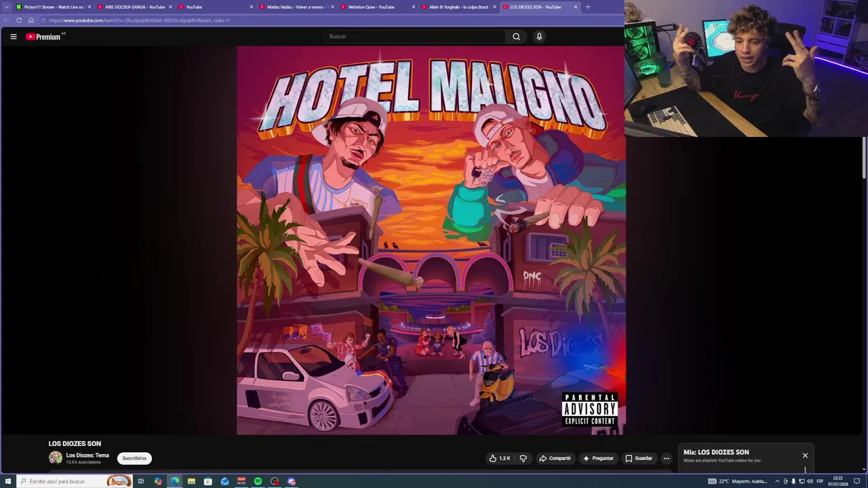Switch to the plain YouTube tab
The width and height of the screenshot is (868, 488).
pos(214,7)
